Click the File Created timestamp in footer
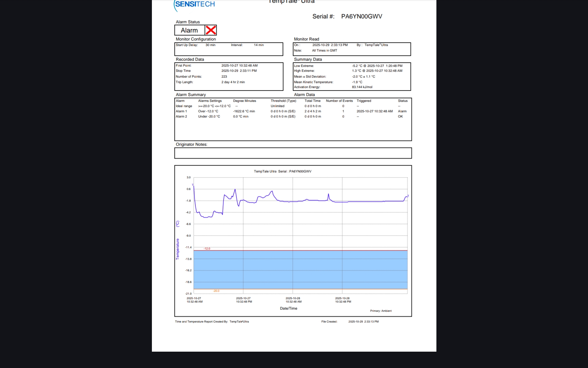This screenshot has width=588, height=368. tap(363, 322)
